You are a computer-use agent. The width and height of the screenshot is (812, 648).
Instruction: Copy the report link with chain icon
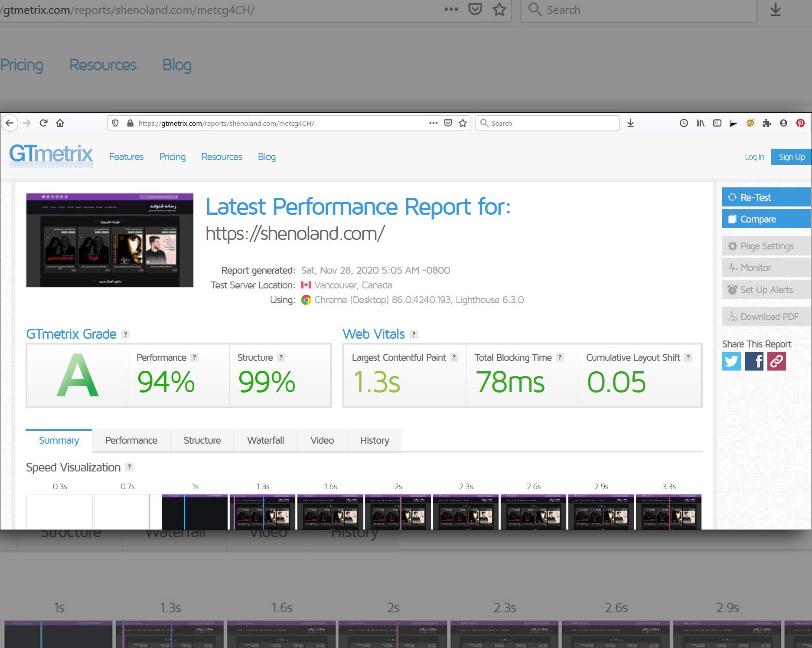[x=776, y=361]
